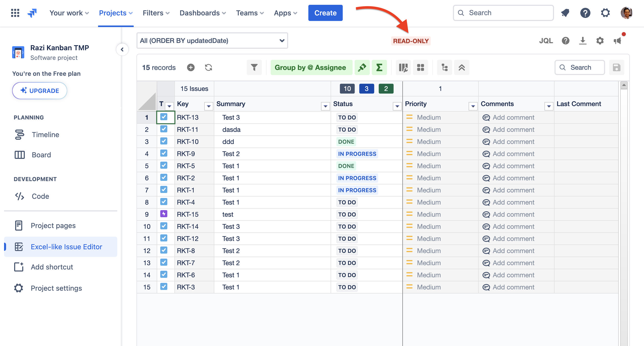Toggle the Group by @ Assignee button
This screenshot has height=346, width=644.
[x=311, y=67]
